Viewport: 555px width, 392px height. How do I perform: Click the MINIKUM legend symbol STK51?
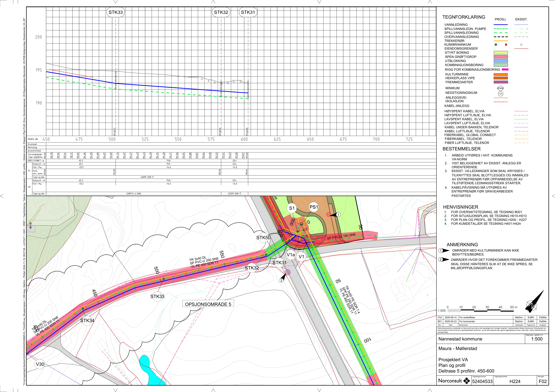(x=500, y=88)
